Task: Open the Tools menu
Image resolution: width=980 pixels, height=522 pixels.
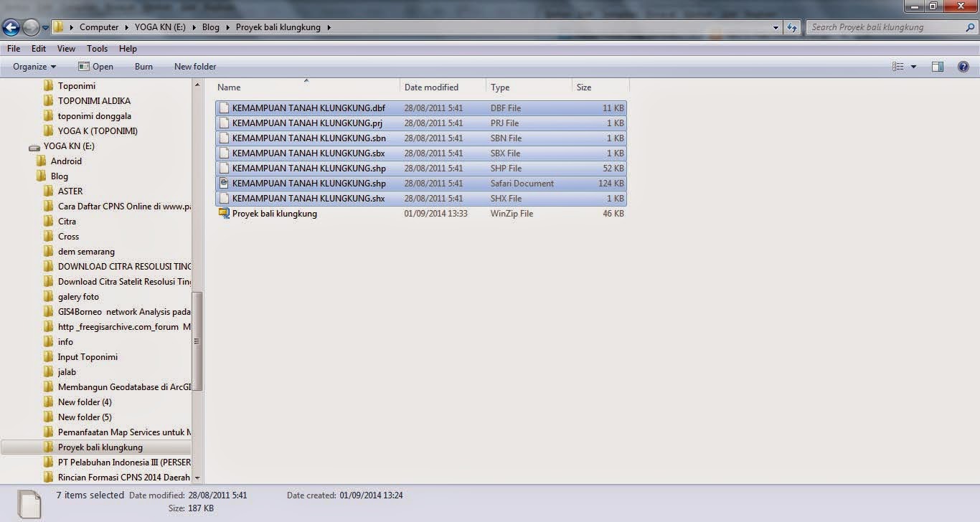Action: [97, 48]
